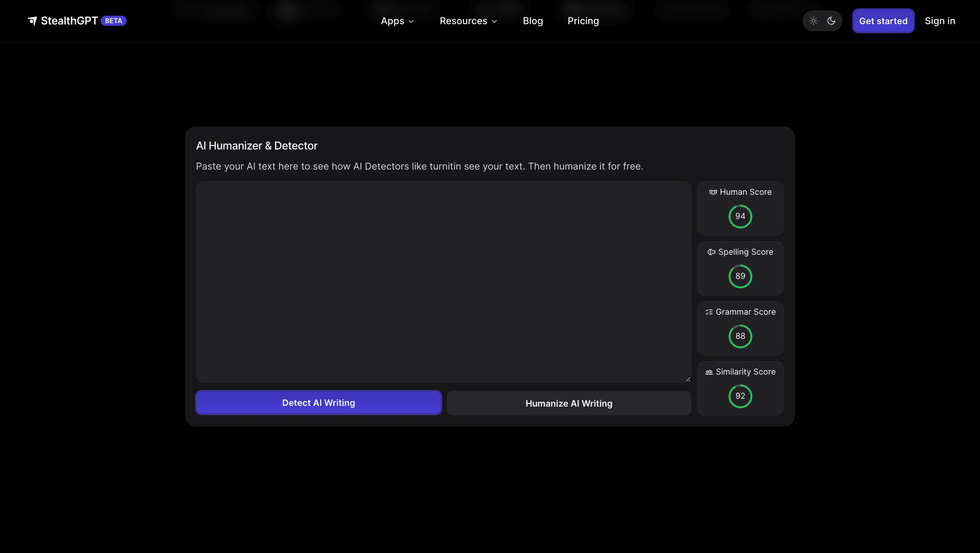Click the chevron next to Apps

coord(411,22)
